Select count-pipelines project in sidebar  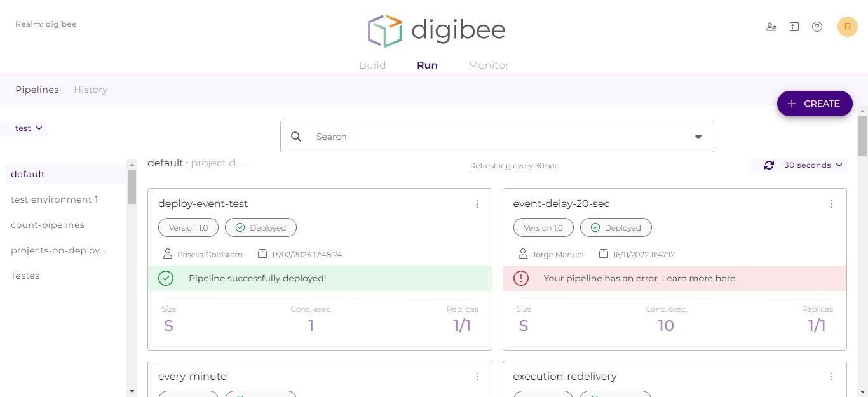pyautogui.click(x=48, y=225)
